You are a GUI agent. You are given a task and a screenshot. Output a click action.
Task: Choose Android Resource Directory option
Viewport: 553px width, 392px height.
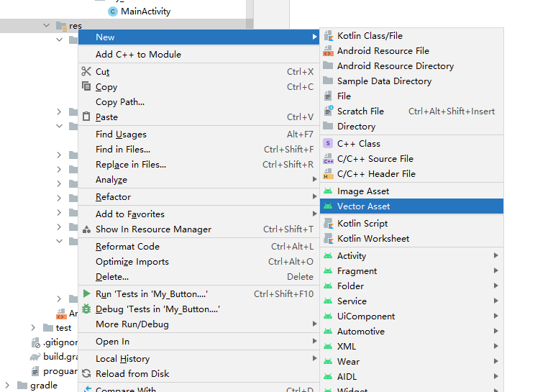(x=395, y=65)
